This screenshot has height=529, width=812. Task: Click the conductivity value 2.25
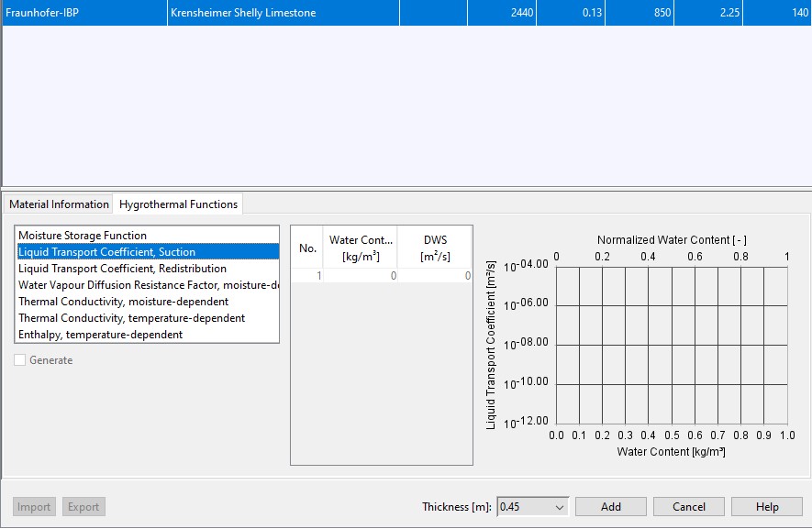[708, 13]
